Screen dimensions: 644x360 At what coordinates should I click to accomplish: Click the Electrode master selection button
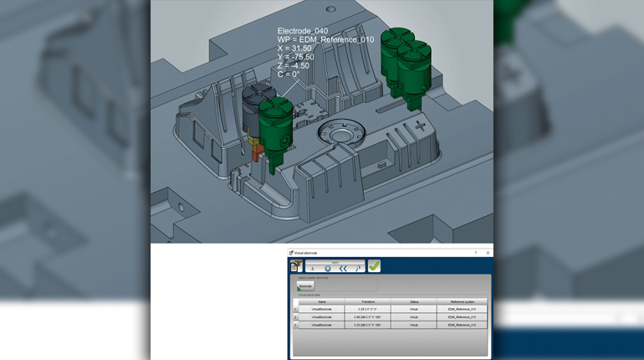coord(305,285)
